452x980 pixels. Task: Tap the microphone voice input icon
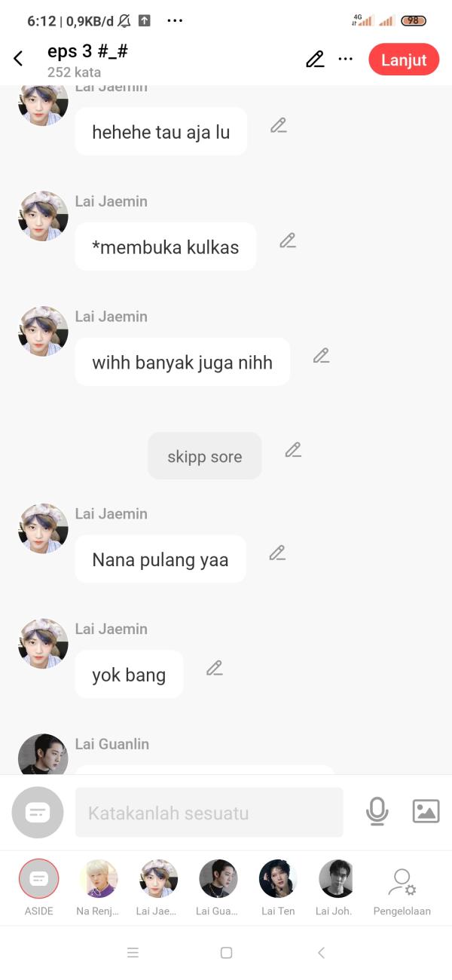(x=377, y=812)
